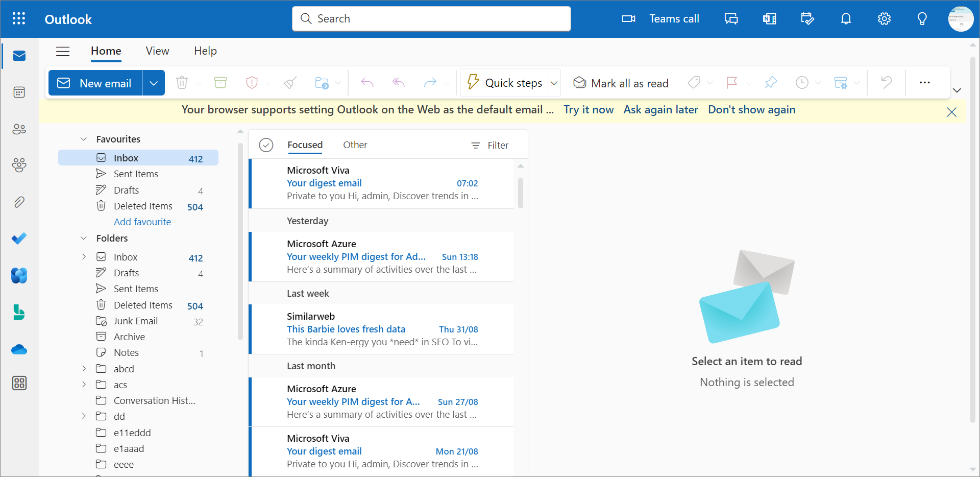Select the Focused inbox tab
This screenshot has width=980, height=477.
pos(305,145)
